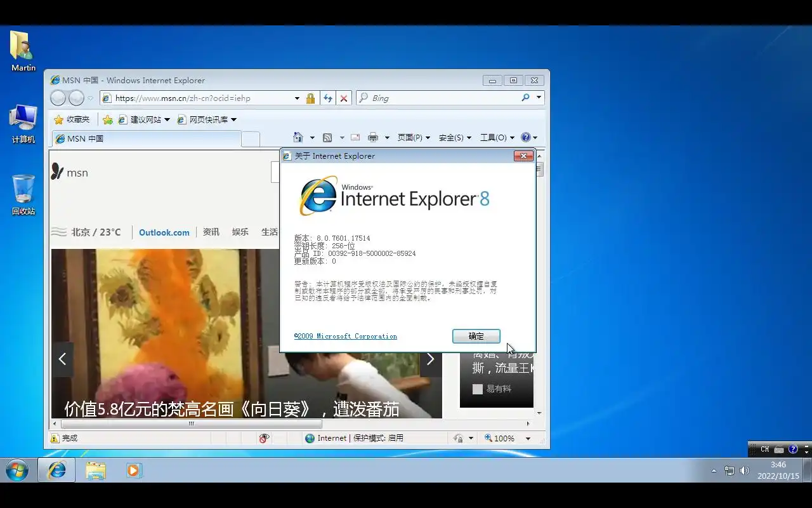Screen dimensions: 812x508
Task: Go to previous slide with left arrow
Action: point(62,359)
